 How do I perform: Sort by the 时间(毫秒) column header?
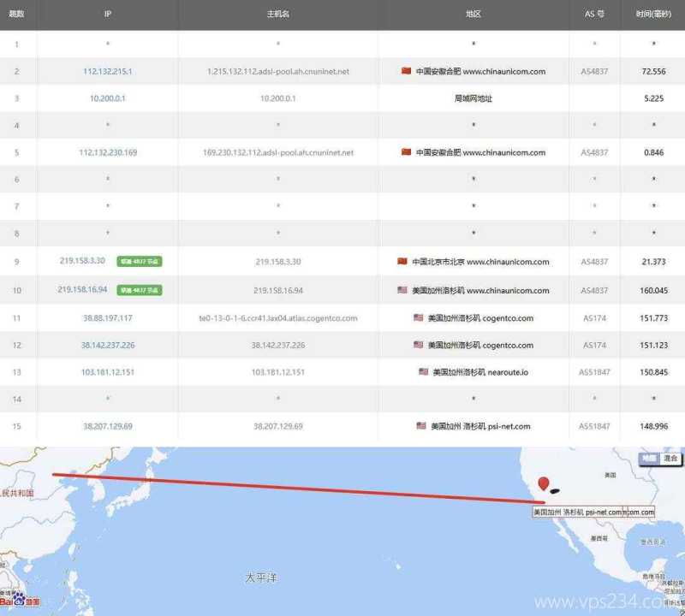pyautogui.click(x=654, y=15)
